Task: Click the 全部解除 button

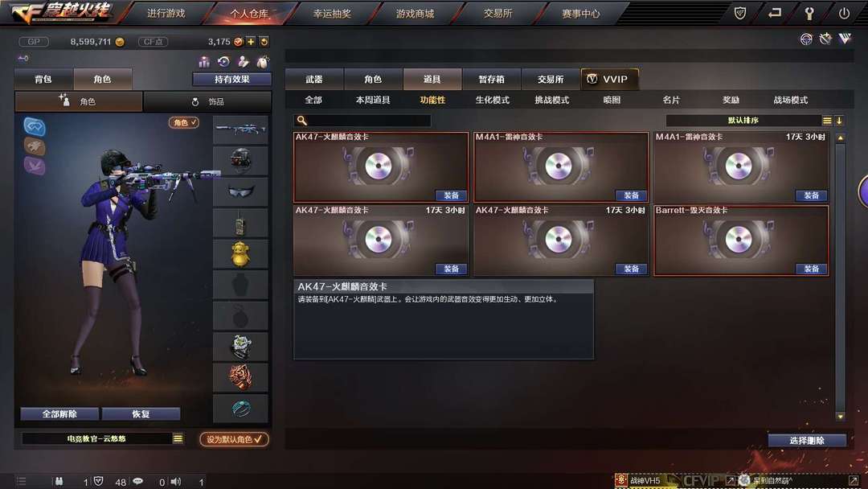Action: tap(59, 413)
